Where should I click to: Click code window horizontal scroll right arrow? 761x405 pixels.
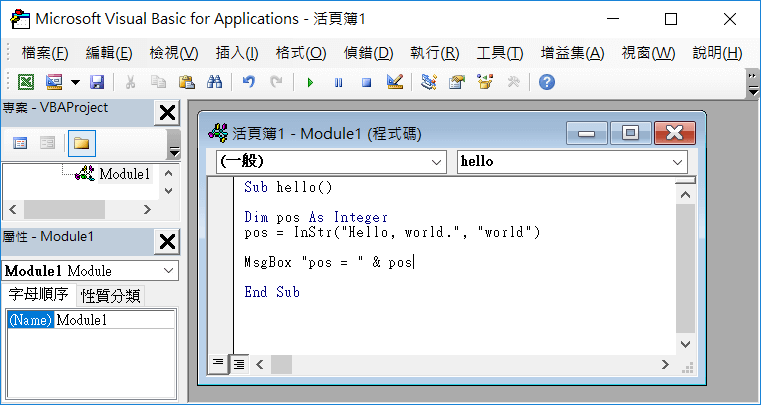pos(665,364)
